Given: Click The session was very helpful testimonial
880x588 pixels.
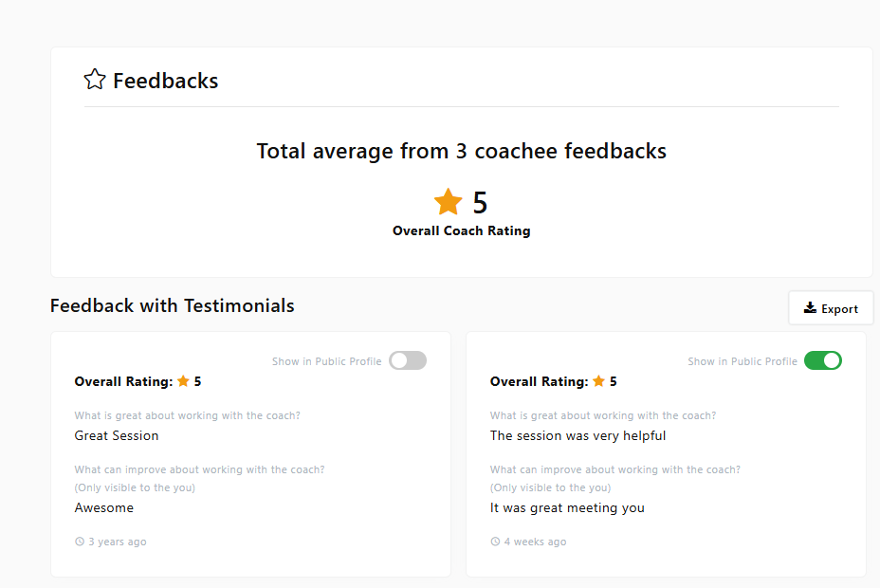Looking at the screenshot, I should coord(577,435).
